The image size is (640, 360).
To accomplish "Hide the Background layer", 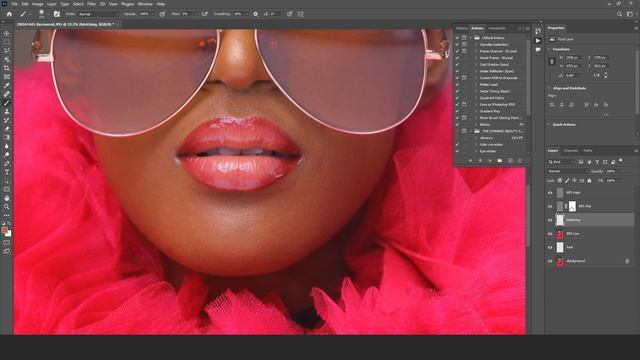I will point(550,261).
